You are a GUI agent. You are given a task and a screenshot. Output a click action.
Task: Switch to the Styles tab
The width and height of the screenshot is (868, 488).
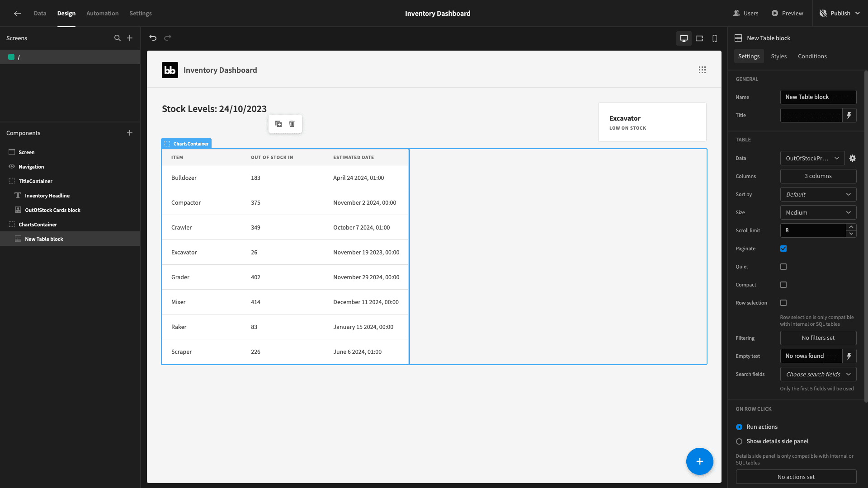point(778,56)
